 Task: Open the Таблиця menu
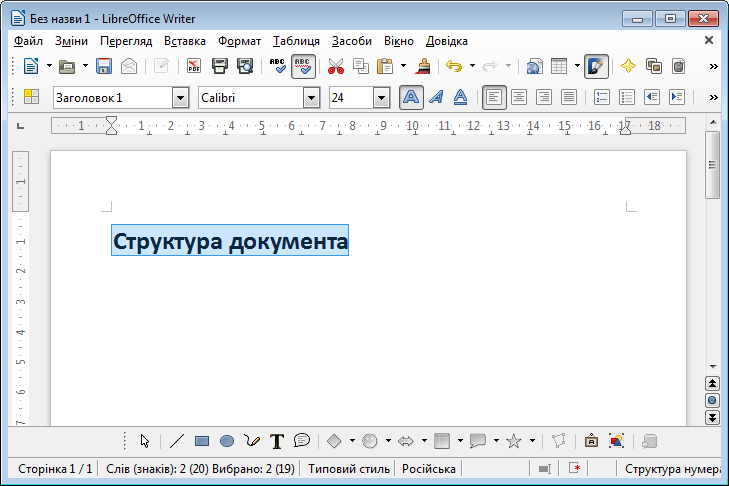point(296,41)
